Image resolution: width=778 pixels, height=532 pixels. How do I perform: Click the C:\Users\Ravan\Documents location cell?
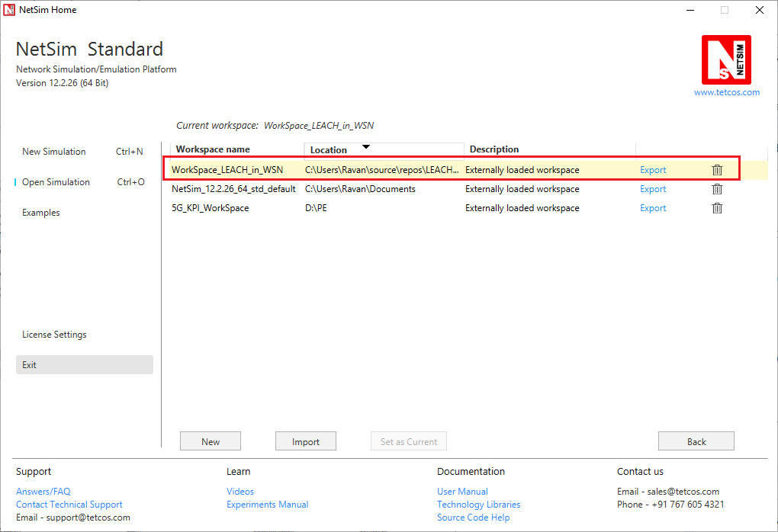pos(360,189)
